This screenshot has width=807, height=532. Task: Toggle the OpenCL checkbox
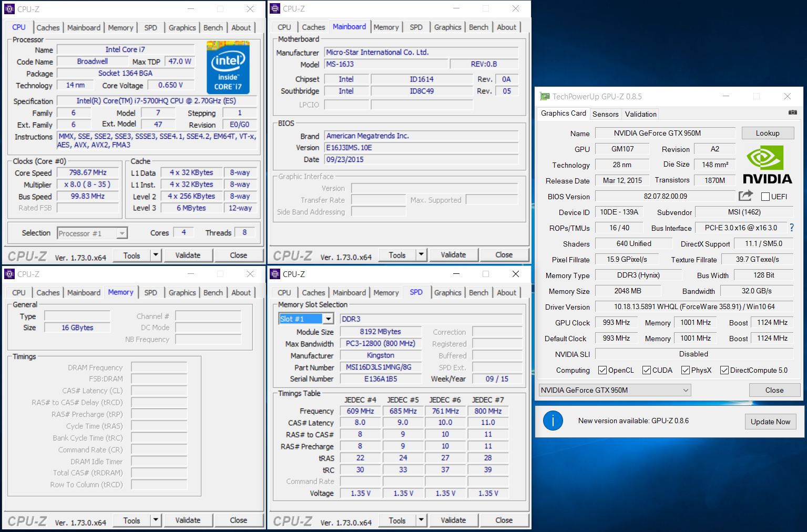[602, 370]
